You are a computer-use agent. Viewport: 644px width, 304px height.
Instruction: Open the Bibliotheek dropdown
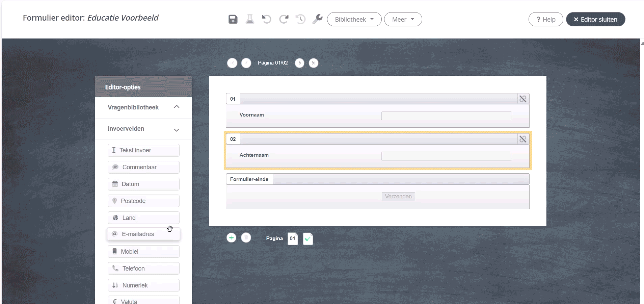click(x=354, y=19)
